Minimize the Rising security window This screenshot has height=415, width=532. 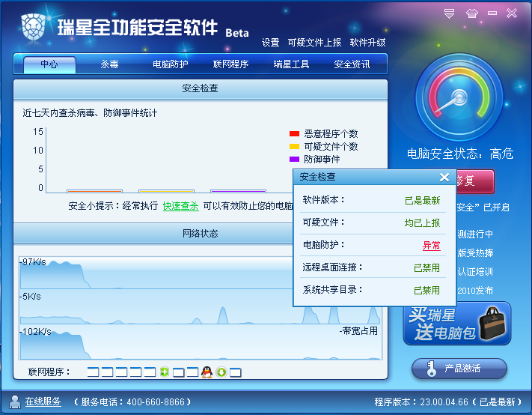492,13
